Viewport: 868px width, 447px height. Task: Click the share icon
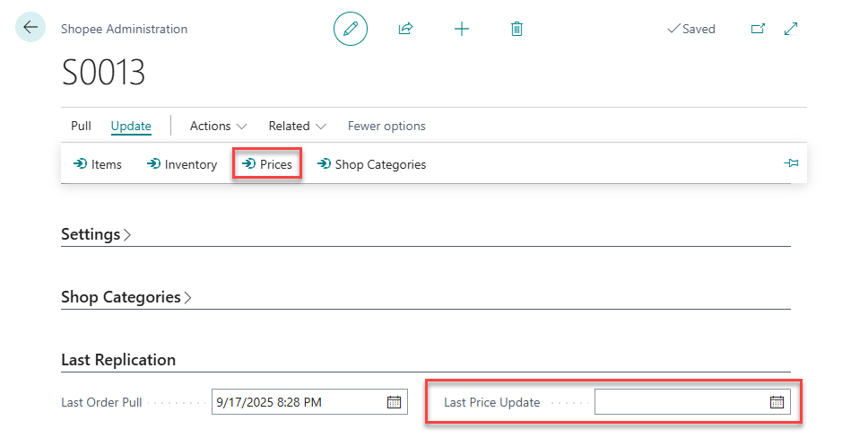click(405, 29)
